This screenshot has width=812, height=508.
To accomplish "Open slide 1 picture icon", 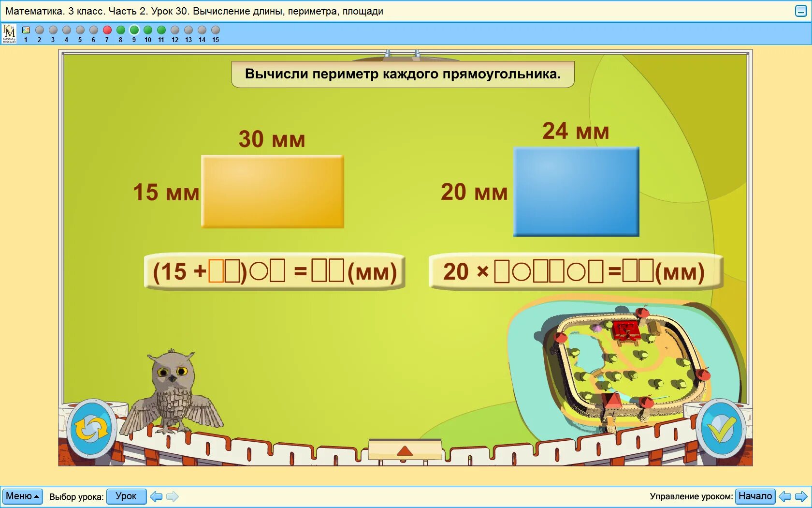I will pyautogui.click(x=26, y=30).
